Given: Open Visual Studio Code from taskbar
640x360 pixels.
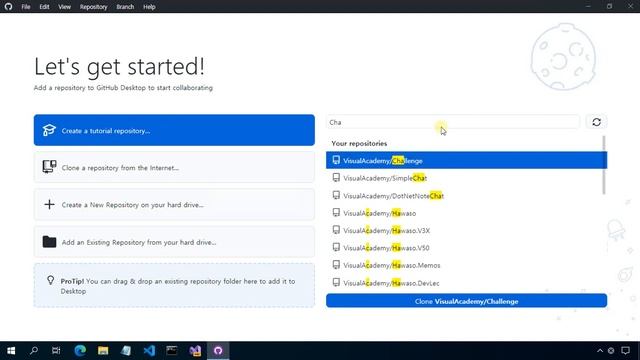Looking at the screenshot, I should [x=149, y=351].
